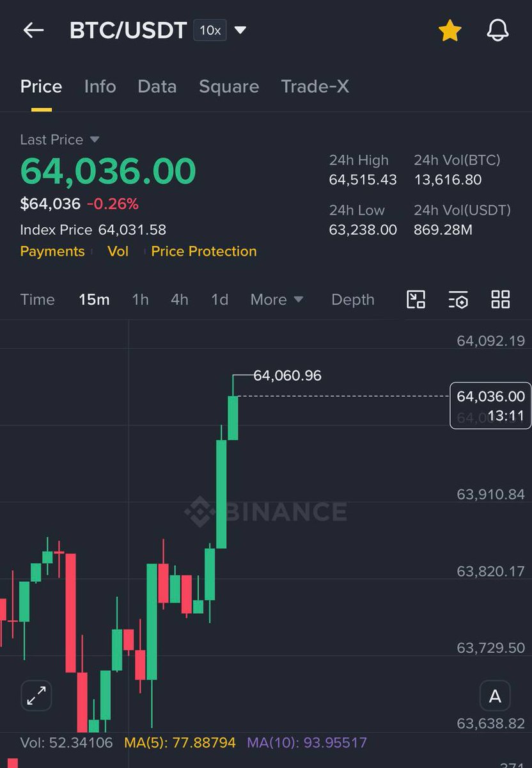Switch to the Info tab
The image size is (532, 768).
pyautogui.click(x=100, y=86)
